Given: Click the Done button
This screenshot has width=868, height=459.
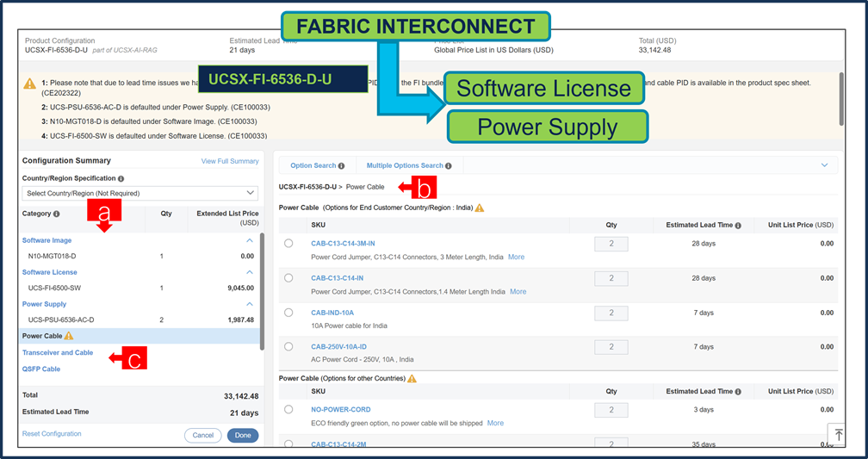Looking at the screenshot, I should coord(243,435).
